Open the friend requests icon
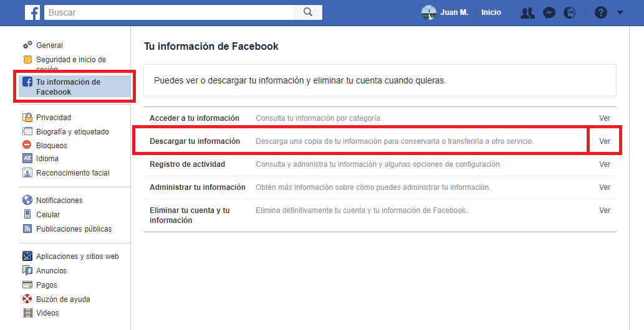This screenshot has height=330, width=644. pos(527,13)
